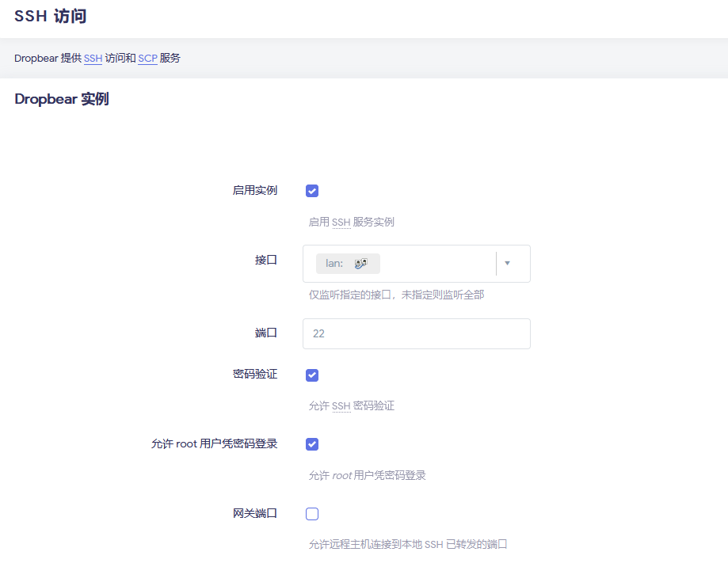Click SSH abbreviation in 启用 SSH 服务实例 hint

click(x=341, y=223)
